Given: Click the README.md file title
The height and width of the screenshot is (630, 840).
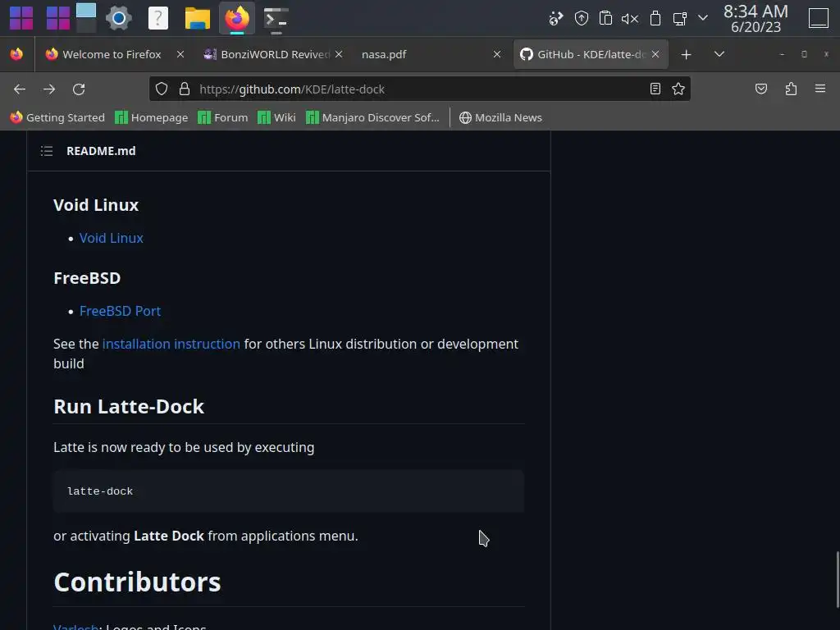Looking at the screenshot, I should point(101,151).
